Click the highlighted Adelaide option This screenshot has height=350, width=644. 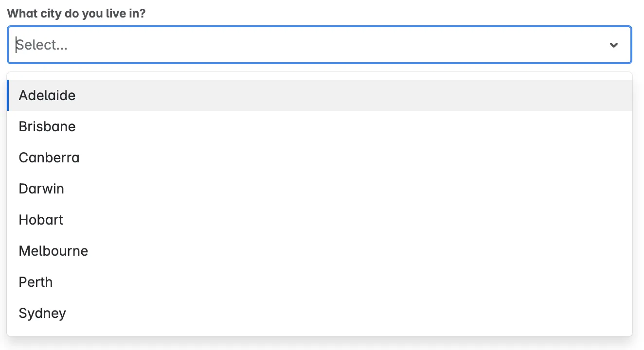click(47, 95)
